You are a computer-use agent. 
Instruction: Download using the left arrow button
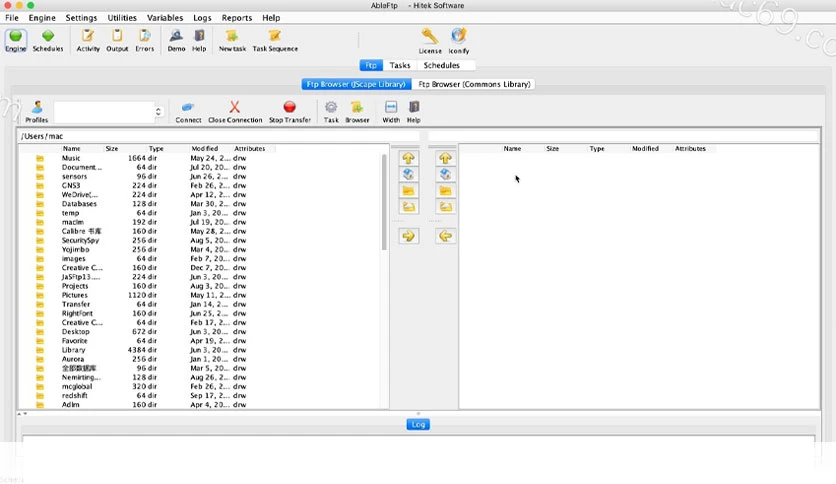(x=445, y=236)
